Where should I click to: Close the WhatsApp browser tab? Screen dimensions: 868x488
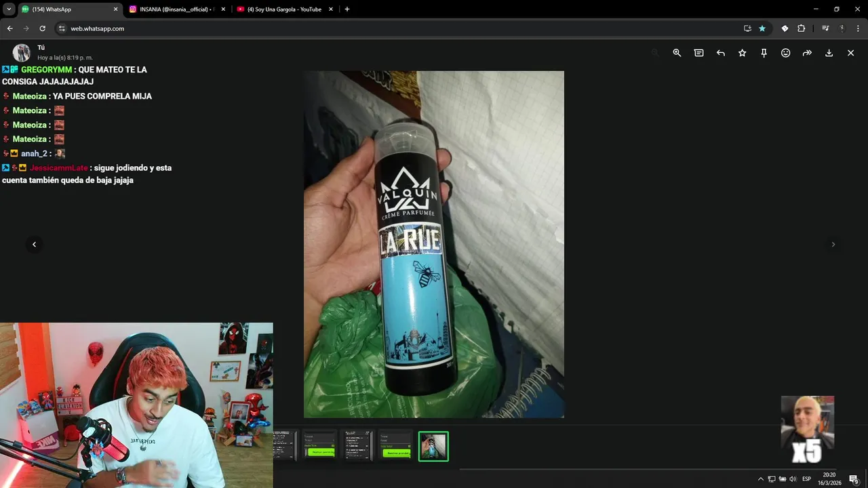pyautogui.click(x=115, y=9)
